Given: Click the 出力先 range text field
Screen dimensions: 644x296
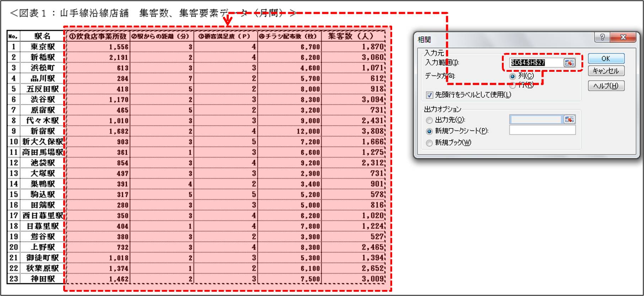Looking at the screenshot, I should coord(536,120).
